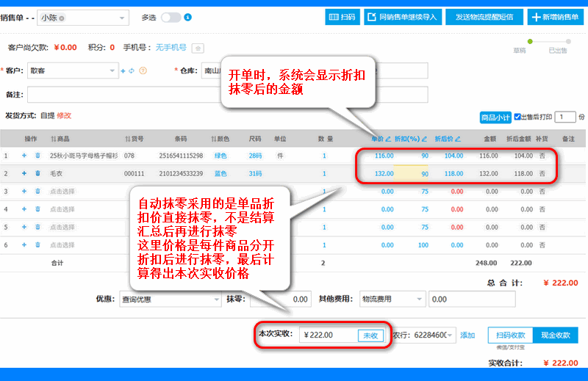
Task: Sort by 货号 column header
Action: pos(135,139)
